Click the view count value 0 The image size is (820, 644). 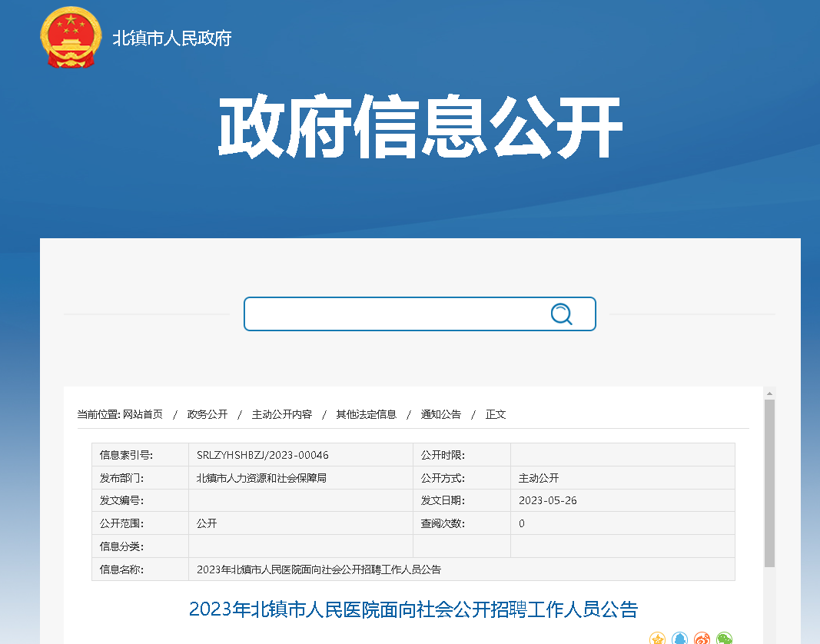pyautogui.click(x=521, y=523)
